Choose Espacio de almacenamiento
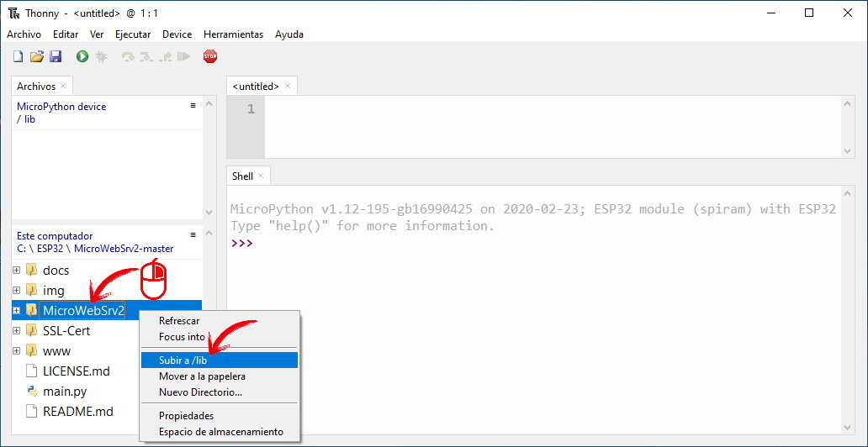The width and height of the screenshot is (868, 447). (x=220, y=432)
